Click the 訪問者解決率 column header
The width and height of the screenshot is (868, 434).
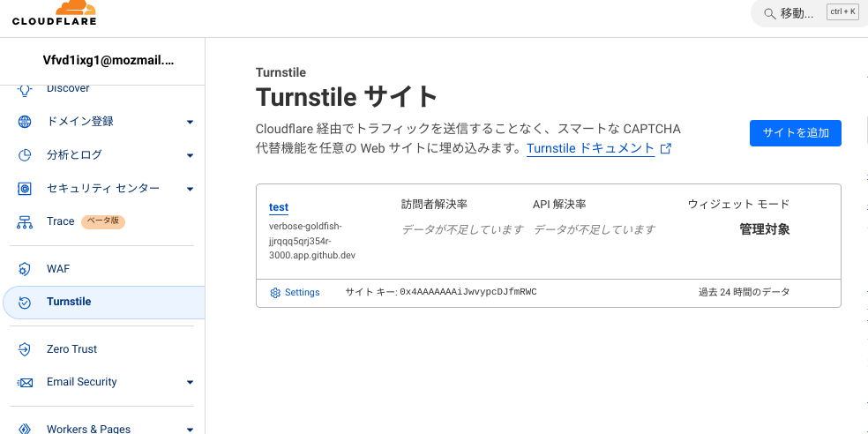point(435,205)
